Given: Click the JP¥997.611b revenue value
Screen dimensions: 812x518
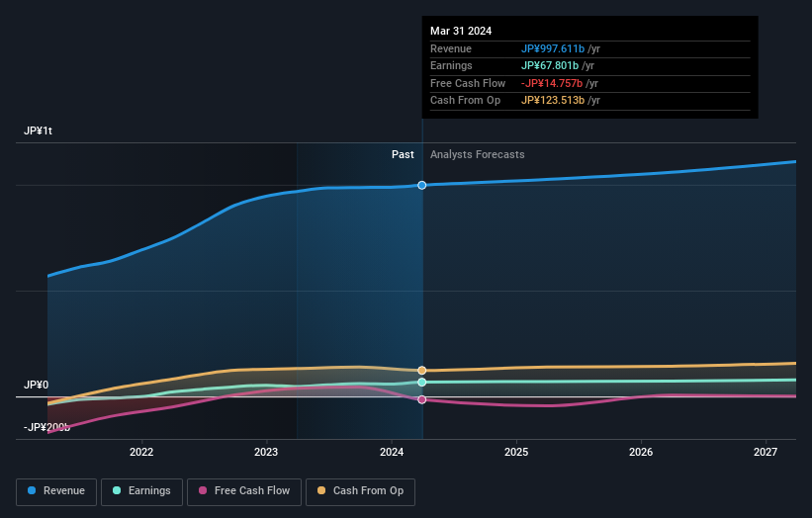Looking at the screenshot, I should click(x=553, y=48).
